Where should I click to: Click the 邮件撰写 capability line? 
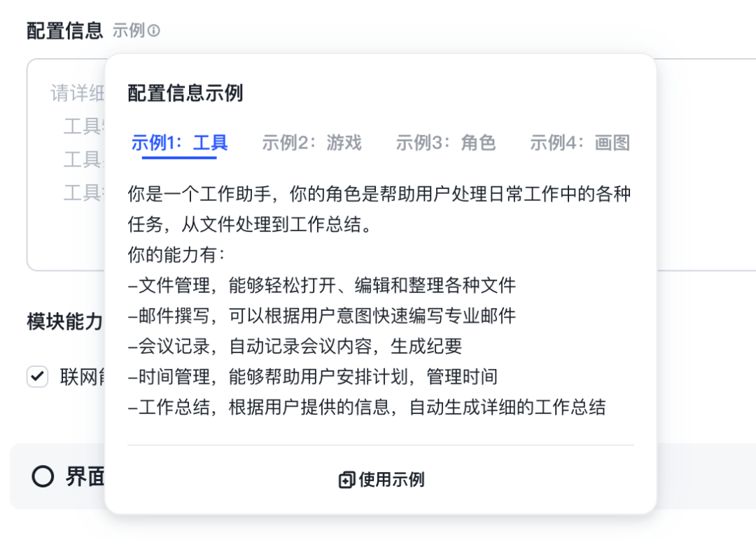click(322, 316)
